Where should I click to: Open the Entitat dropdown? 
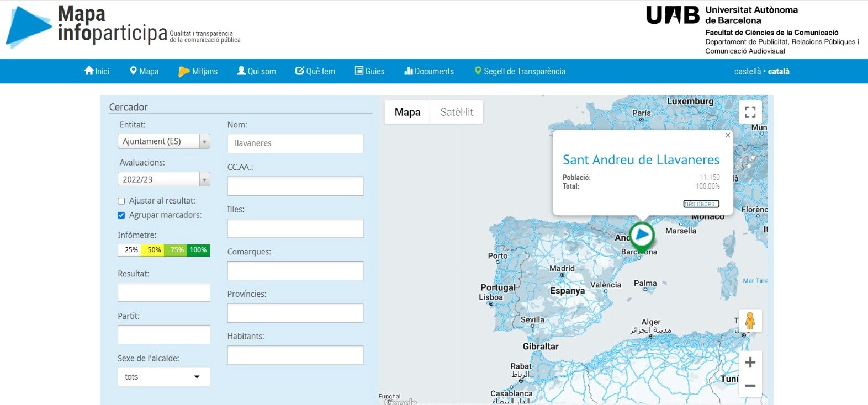click(163, 142)
